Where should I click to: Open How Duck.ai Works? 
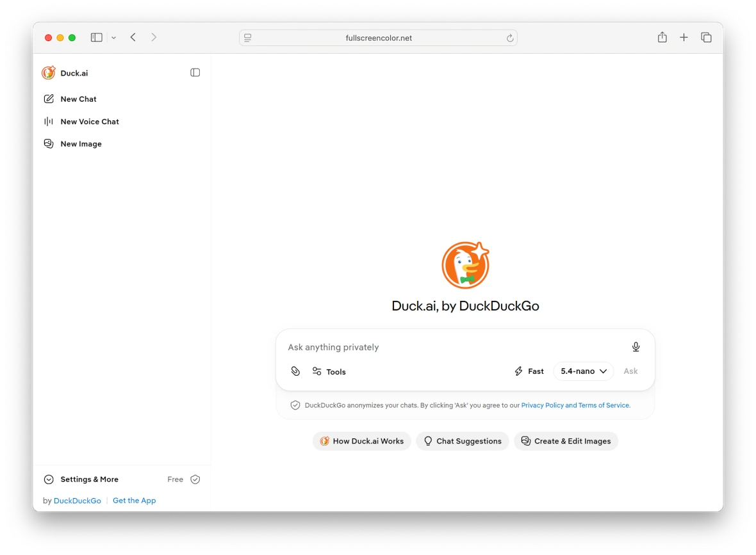tap(361, 441)
